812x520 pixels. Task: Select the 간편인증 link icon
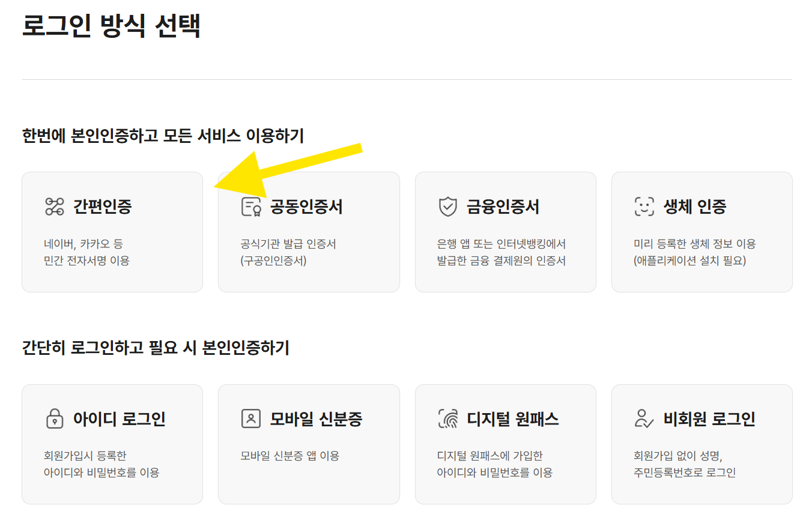(x=54, y=206)
